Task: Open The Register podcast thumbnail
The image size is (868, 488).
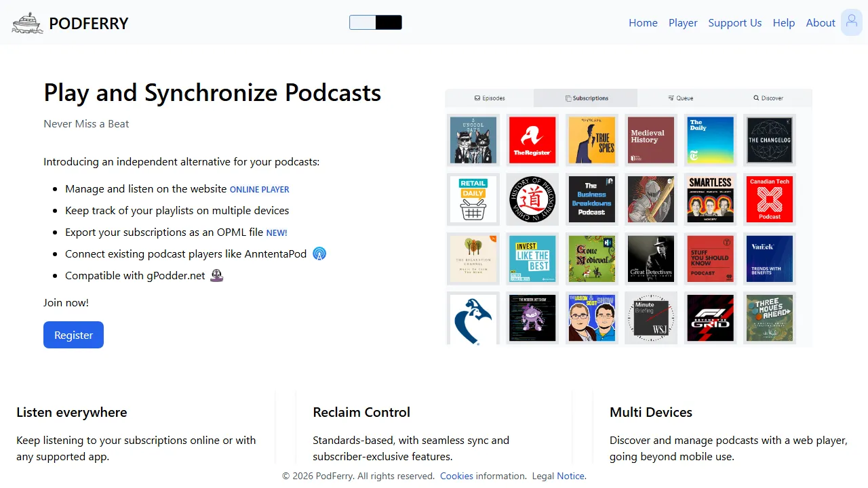Action: [x=532, y=140]
